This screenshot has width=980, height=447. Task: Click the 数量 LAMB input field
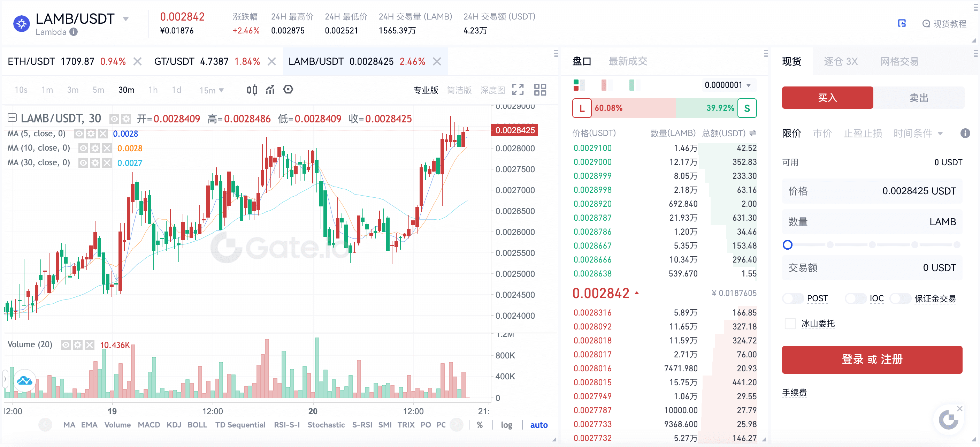[872, 222]
